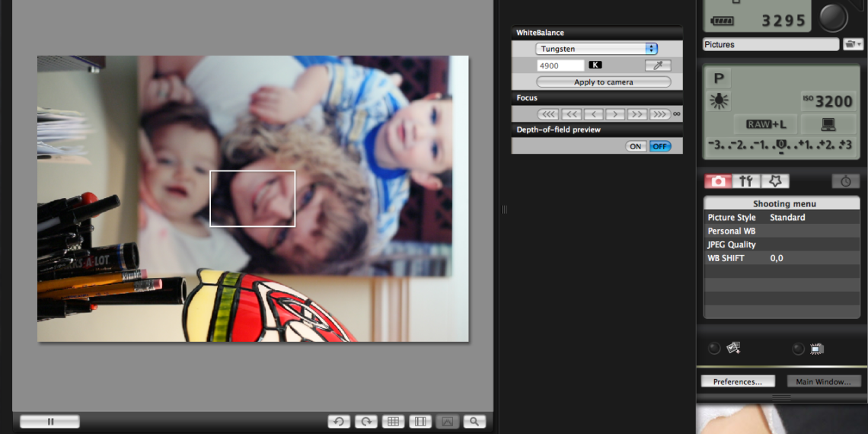868x434 pixels.
Task: Switch to the star My Menu tab
Action: (x=774, y=181)
